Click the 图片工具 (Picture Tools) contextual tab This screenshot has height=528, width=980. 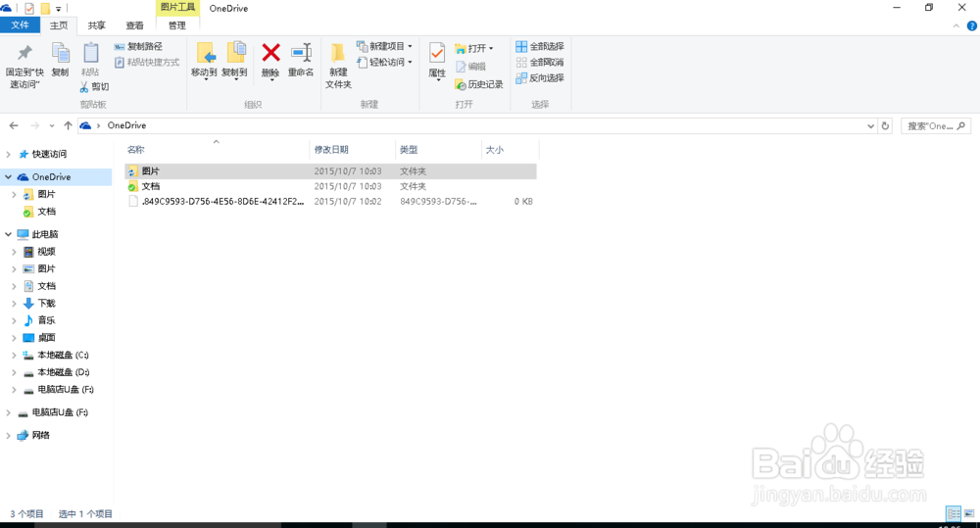[x=177, y=8]
